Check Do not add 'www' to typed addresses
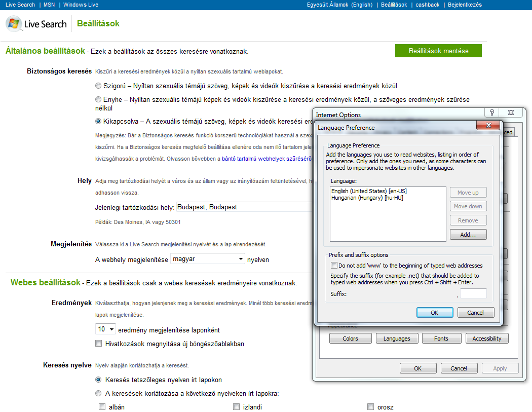Image resolution: width=532 pixels, height=412 pixels. 334,266
